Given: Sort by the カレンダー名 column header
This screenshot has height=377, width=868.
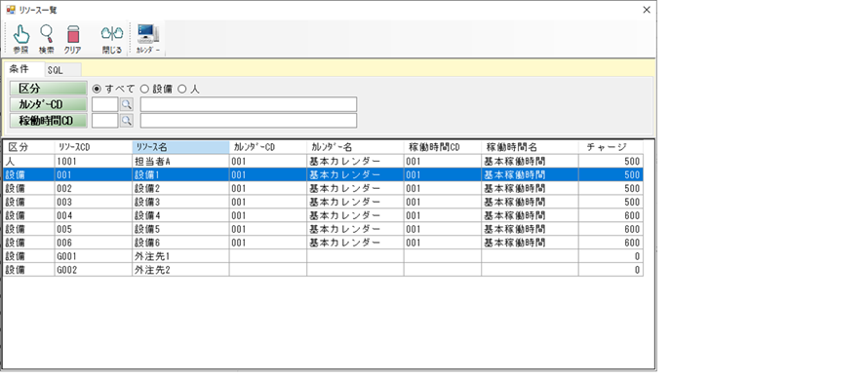Looking at the screenshot, I should coord(355,147).
